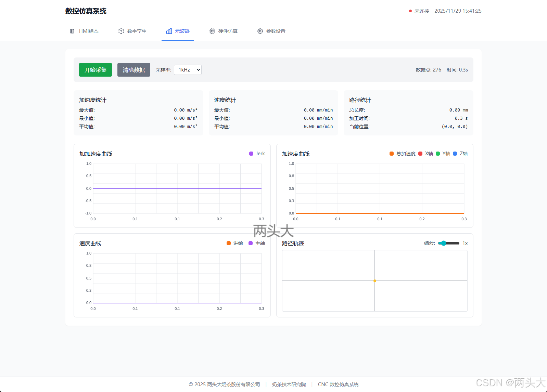The image size is (547, 392).
Task: Click the 奶茶技术研究院 footer text
Action: (x=289, y=384)
